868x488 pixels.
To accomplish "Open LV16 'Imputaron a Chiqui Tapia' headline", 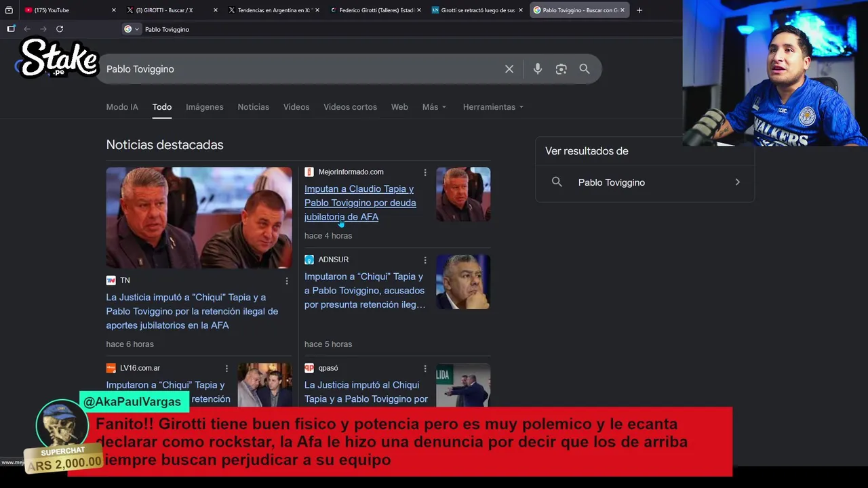I will 168,392.
